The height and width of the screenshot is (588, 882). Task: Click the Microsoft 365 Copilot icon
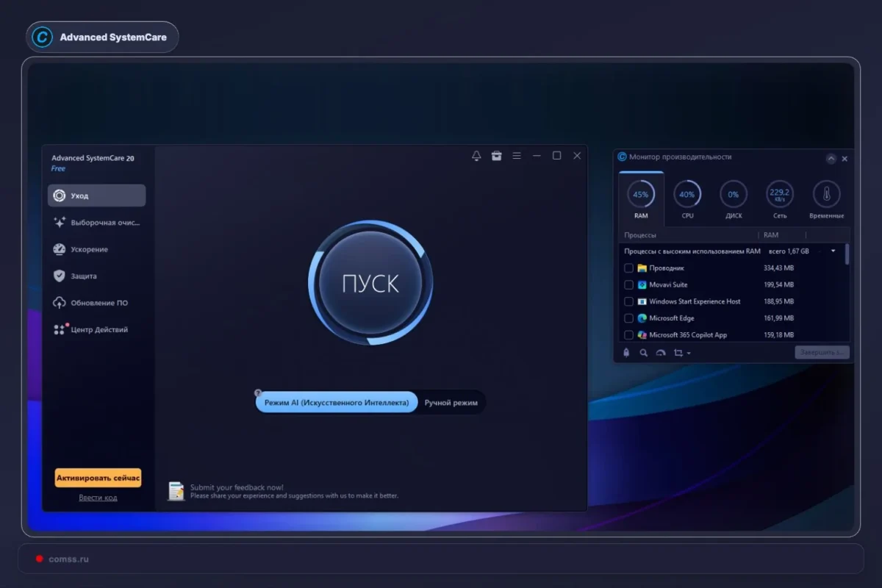(642, 335)
